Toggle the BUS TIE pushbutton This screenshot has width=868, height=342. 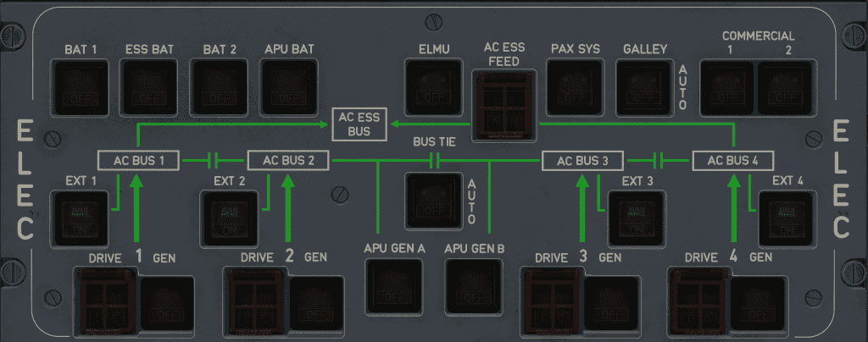click(434, 201)
